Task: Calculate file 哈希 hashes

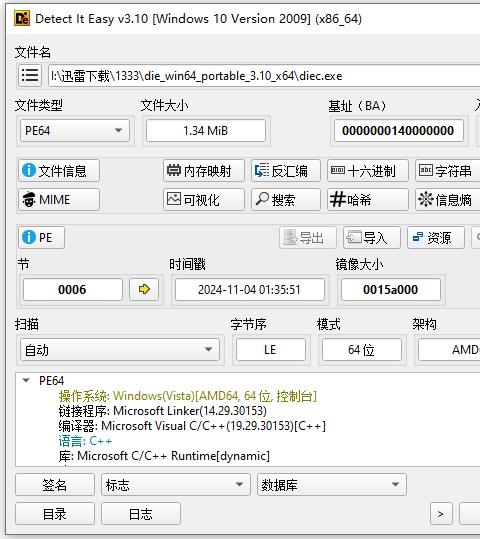Action: (368, 199)
